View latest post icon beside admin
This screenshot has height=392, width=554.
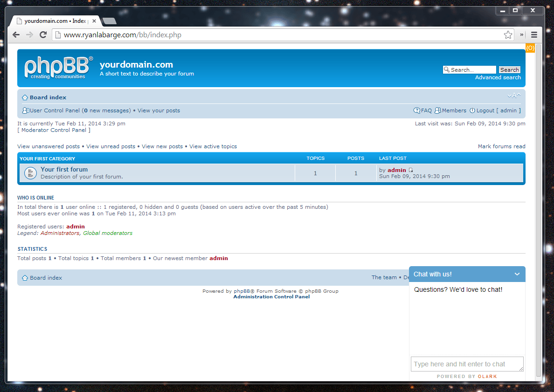[x=411, y=170]
